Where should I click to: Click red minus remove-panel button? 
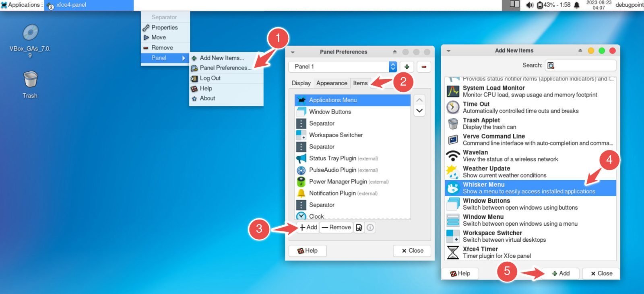click(x=424, y=67)
